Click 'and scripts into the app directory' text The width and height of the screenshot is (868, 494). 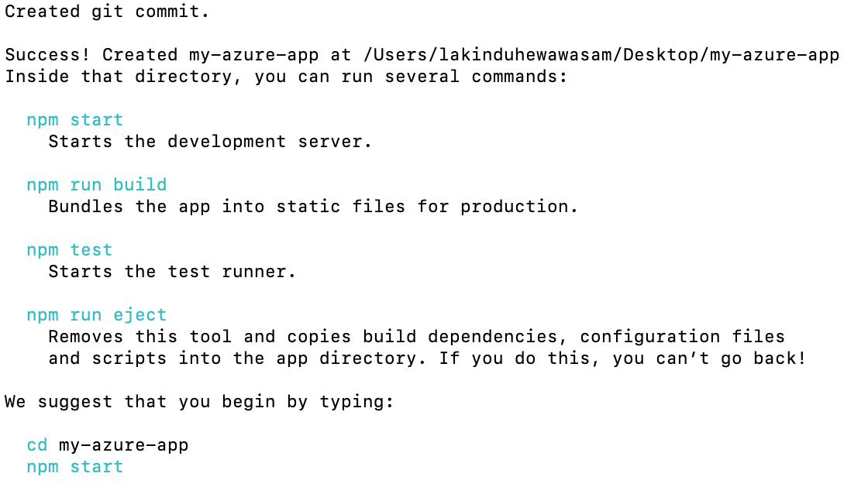pos(237,358)
